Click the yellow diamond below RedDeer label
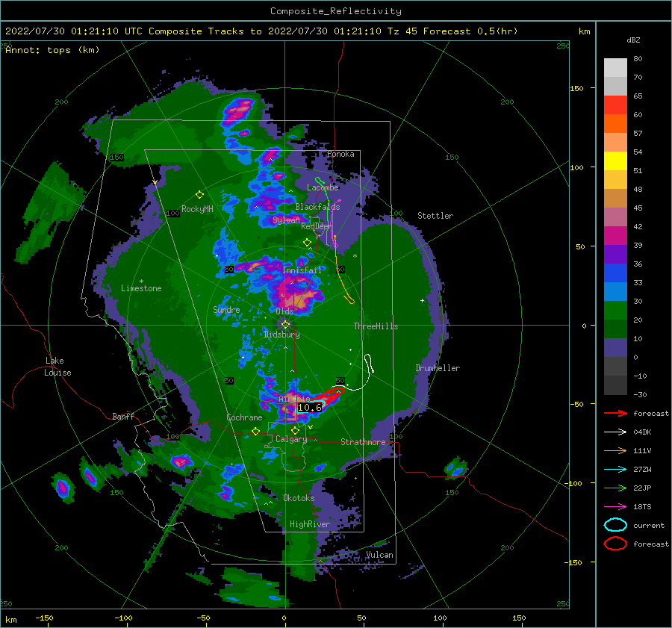The image size is (672, 628). click(x=307, y=243)
